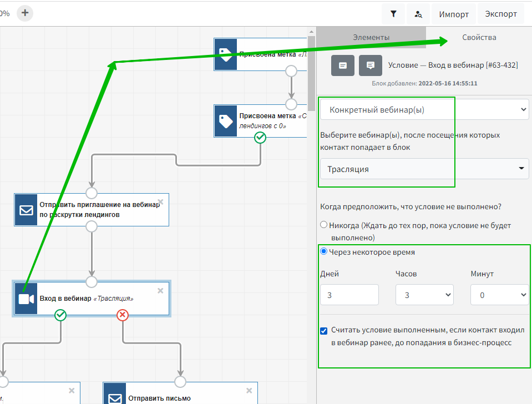Screen dimensions: 532x404
Task: Open the 'Часов' hours dropdown
Action: click(424, 295)
